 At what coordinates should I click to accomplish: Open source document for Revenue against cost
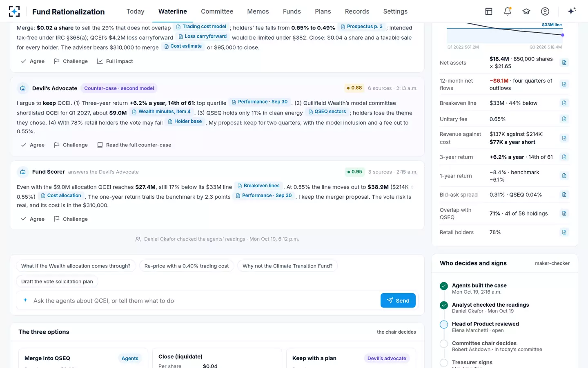564,138
